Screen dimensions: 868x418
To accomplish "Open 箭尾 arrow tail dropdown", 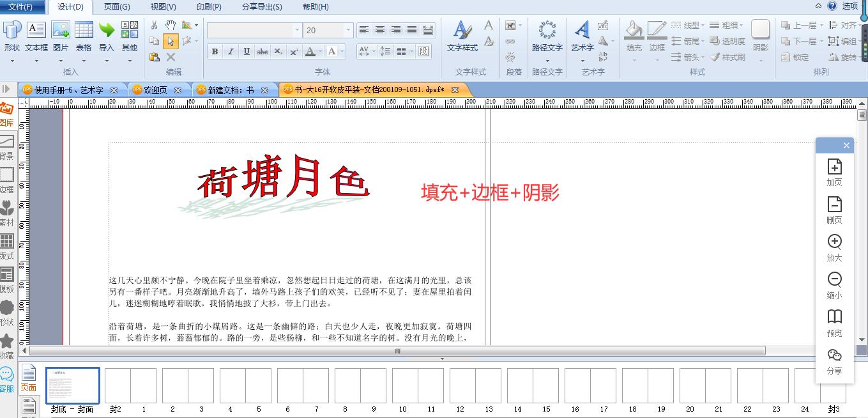I will 689,41.
